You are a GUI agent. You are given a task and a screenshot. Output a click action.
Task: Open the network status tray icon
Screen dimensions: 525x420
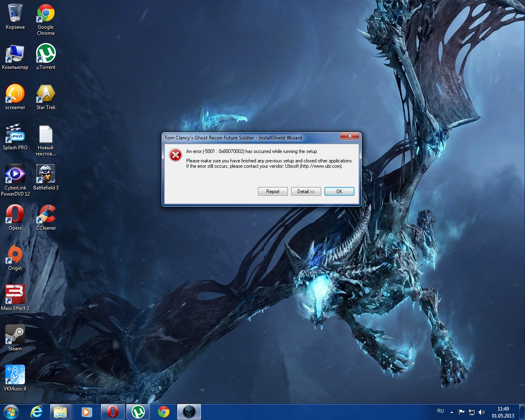[472, 412]
